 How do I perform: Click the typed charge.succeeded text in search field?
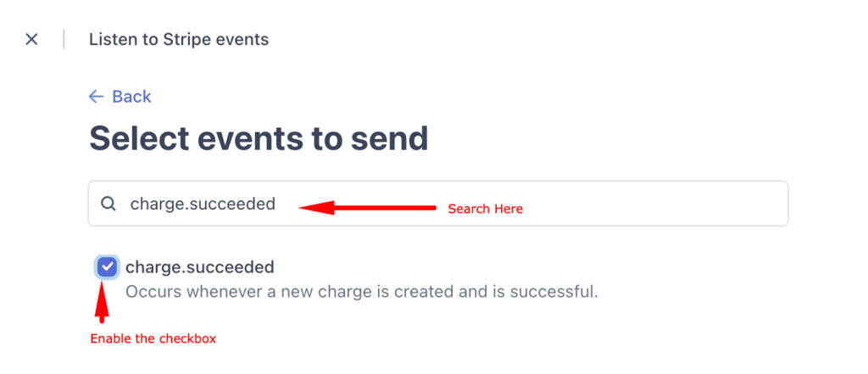pyautogui.click(x=203, y=204)
